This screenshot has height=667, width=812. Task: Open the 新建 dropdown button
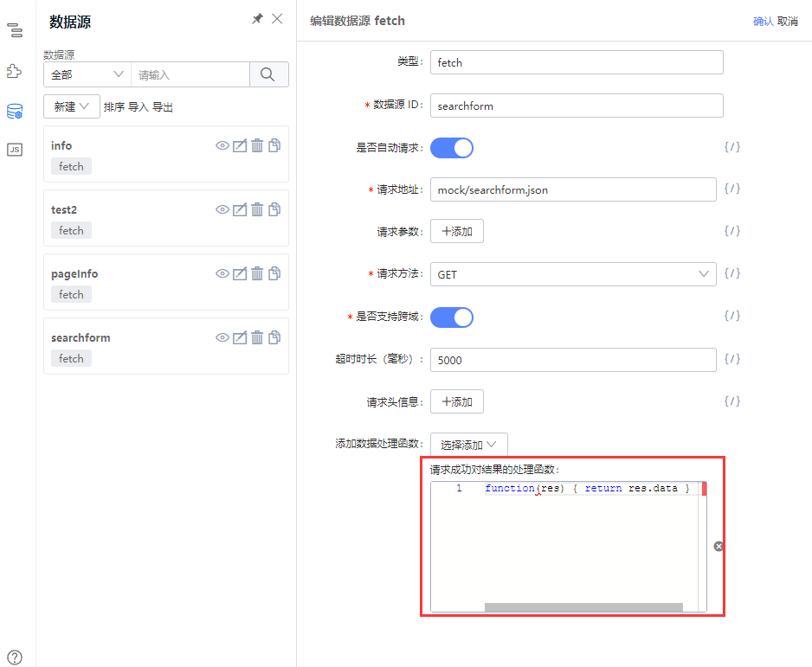tap(72, 106)
